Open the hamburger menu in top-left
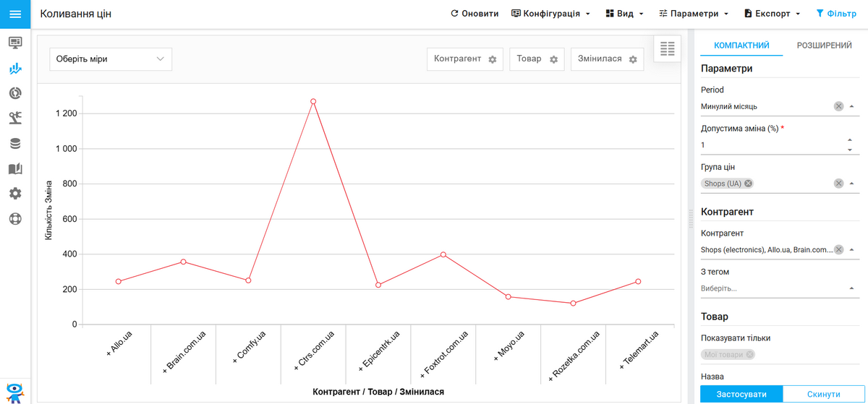 (15, 14)
